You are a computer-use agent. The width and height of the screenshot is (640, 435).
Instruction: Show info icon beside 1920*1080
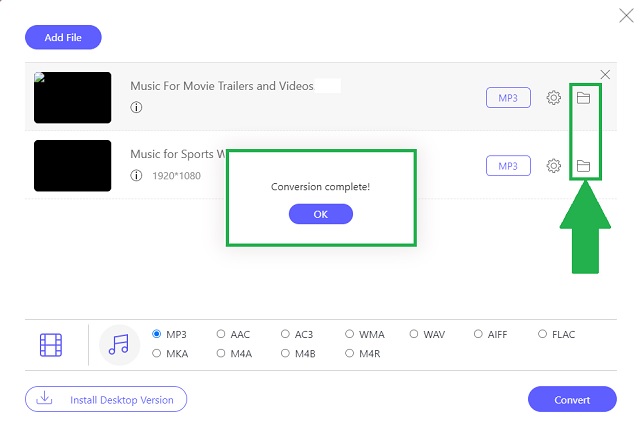pos(136,175)
